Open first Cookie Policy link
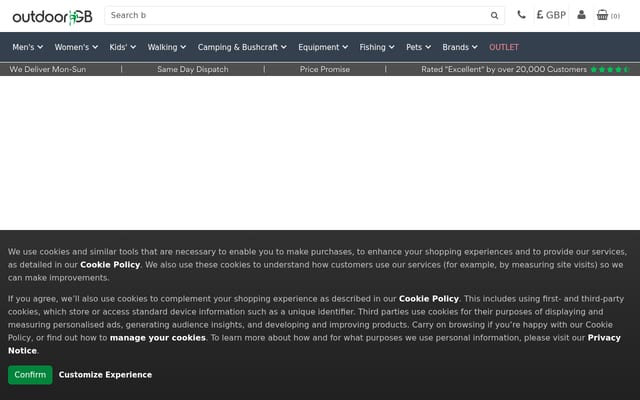 pos(110,265)
